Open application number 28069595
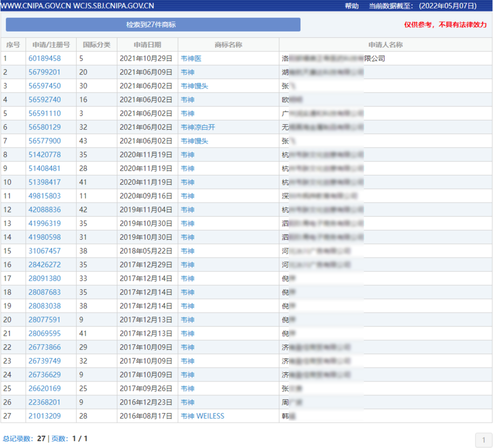 pyautogui.click(x=45, y=333)
